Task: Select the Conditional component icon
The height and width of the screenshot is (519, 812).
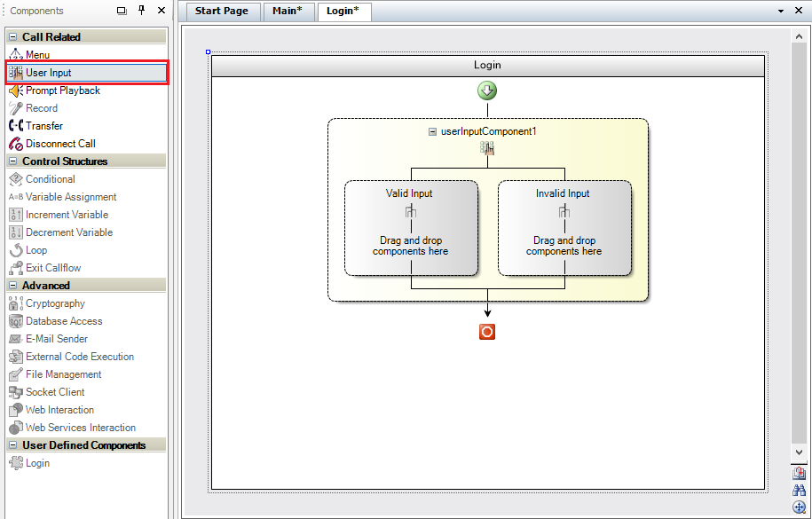Action: [16, 178]
